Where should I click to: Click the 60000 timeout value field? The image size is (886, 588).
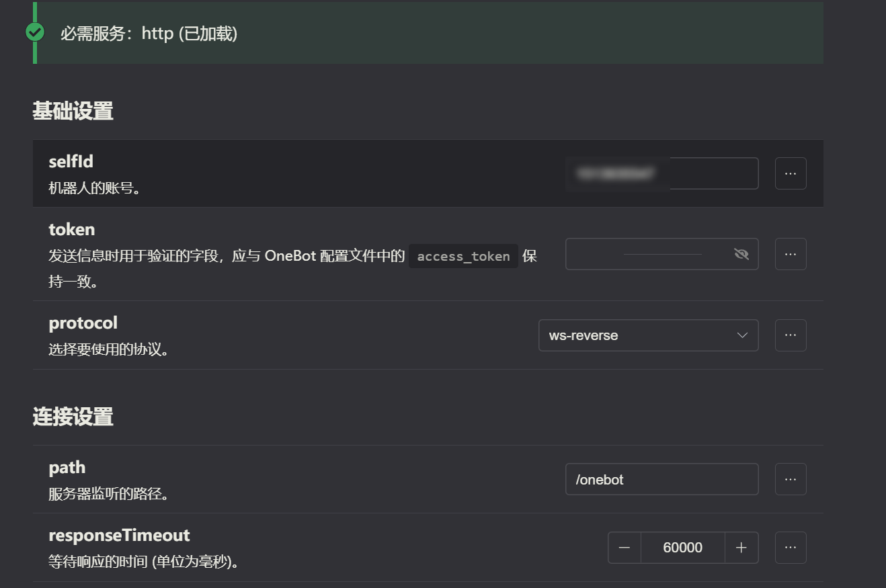[682, 548]
